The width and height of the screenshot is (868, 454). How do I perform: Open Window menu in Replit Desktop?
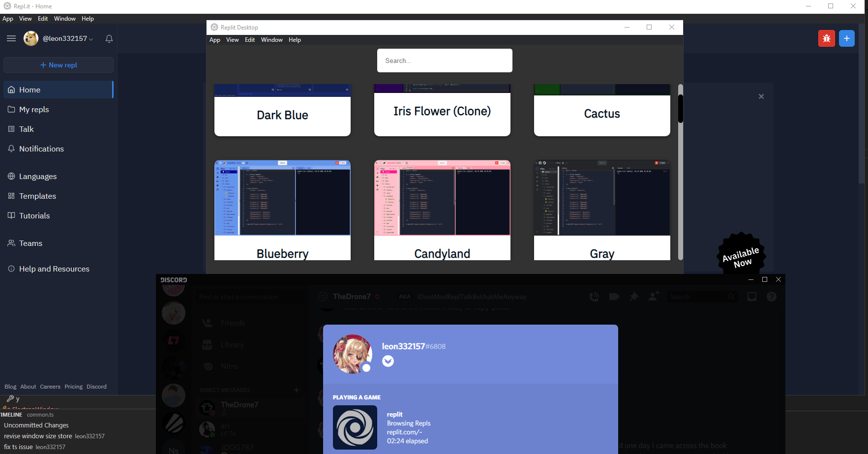pyautogui.click(x=272, y=40)
